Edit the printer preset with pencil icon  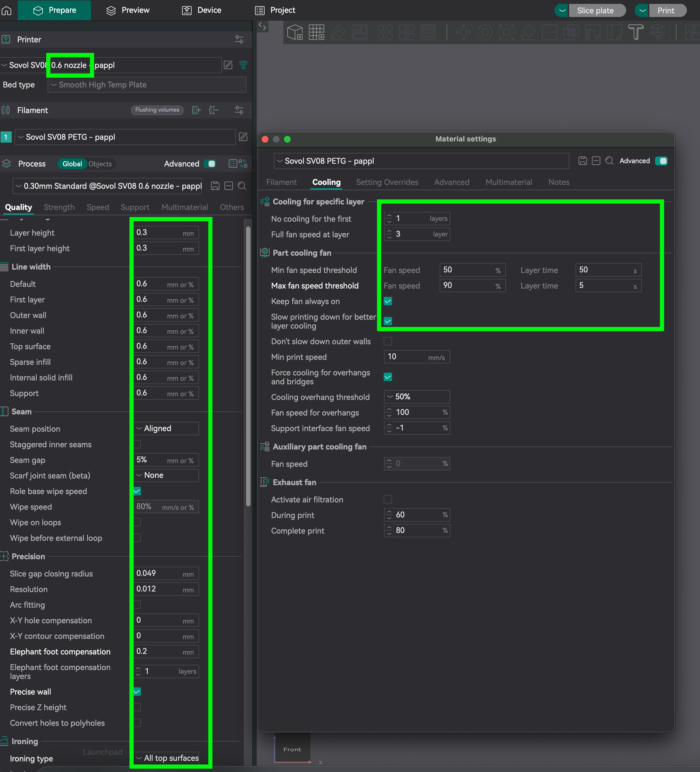228,65
